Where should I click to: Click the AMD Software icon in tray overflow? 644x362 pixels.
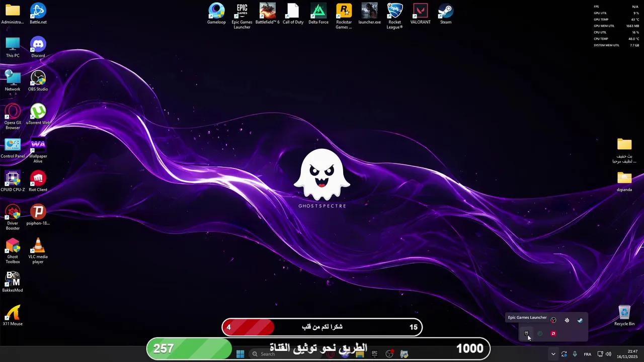coord(553,333)
